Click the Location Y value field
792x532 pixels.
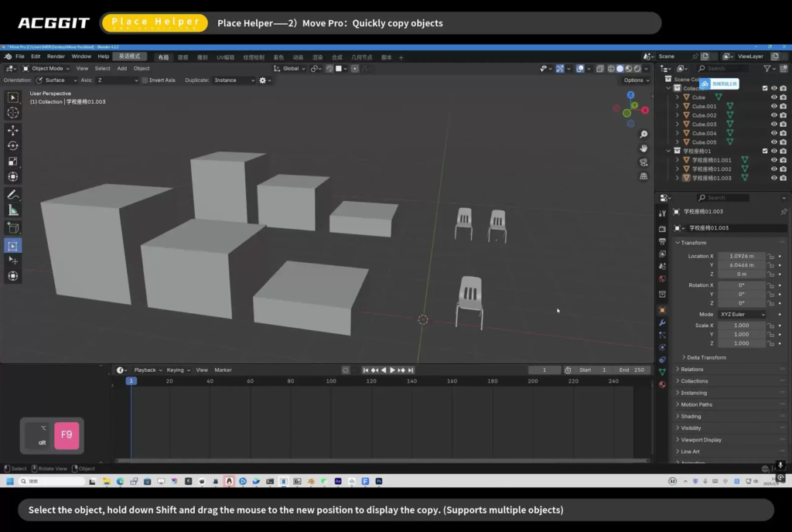[742, 265]
